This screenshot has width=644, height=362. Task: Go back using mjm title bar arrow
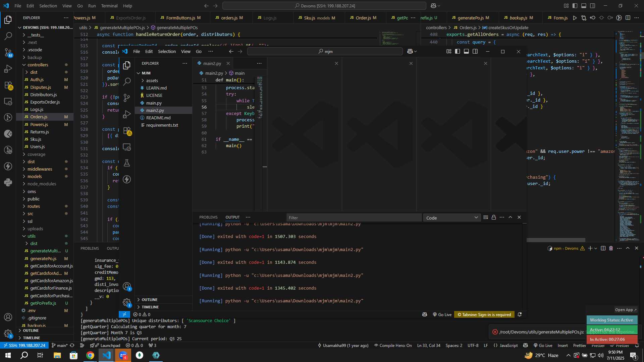click(231, 51)
